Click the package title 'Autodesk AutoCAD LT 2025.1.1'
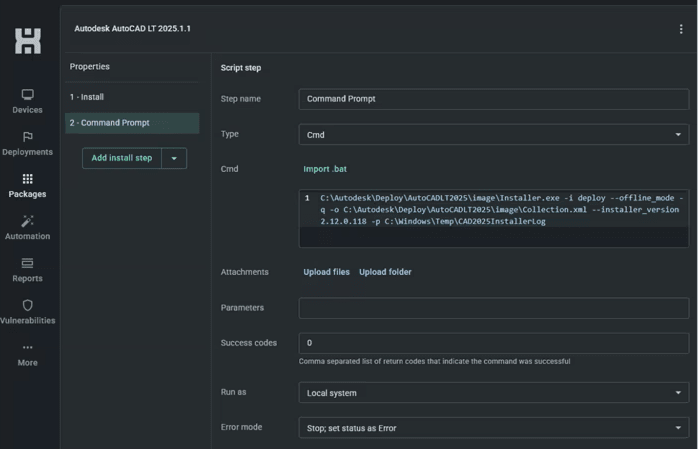Image resolution: width=698 pixels, height=449 pixels. point(132,28)
